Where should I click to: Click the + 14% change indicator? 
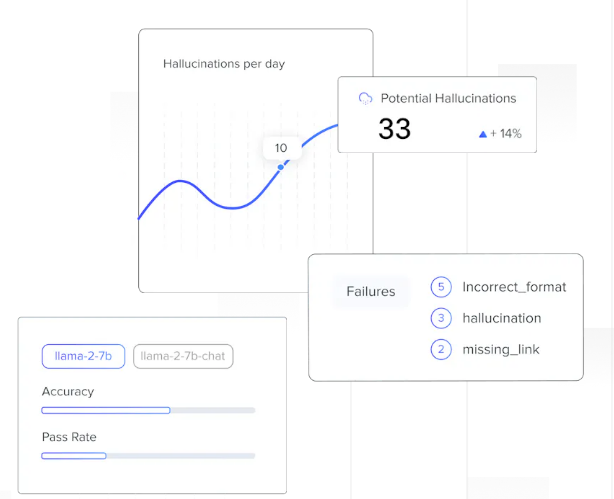pos(506,133)
